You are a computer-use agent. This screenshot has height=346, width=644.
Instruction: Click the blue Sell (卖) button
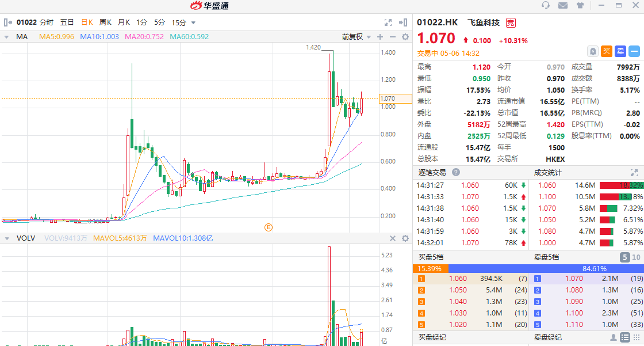click(x=620, y=51)
